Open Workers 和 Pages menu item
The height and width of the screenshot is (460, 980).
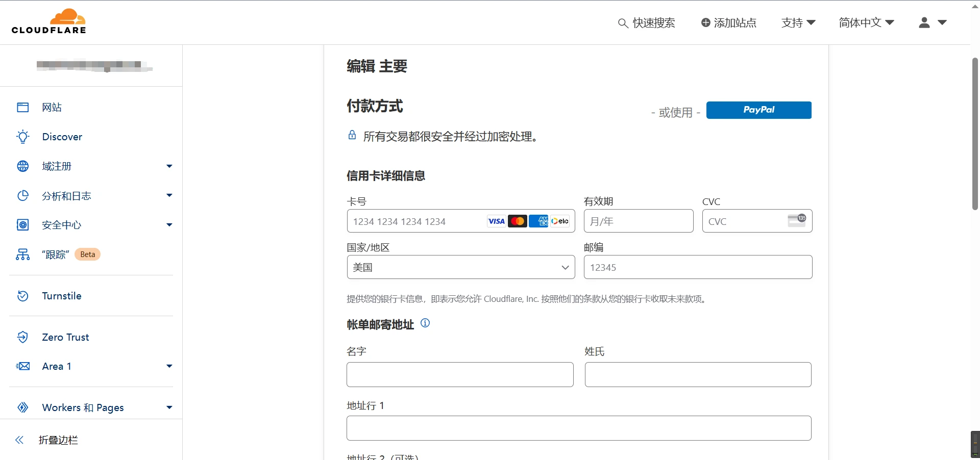click(83, 407)
